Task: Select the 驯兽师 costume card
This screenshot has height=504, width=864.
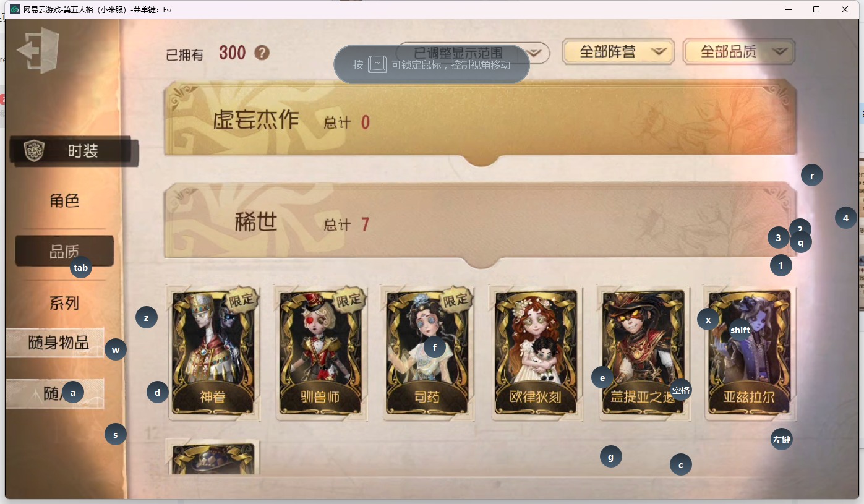Action: [320, 353]
